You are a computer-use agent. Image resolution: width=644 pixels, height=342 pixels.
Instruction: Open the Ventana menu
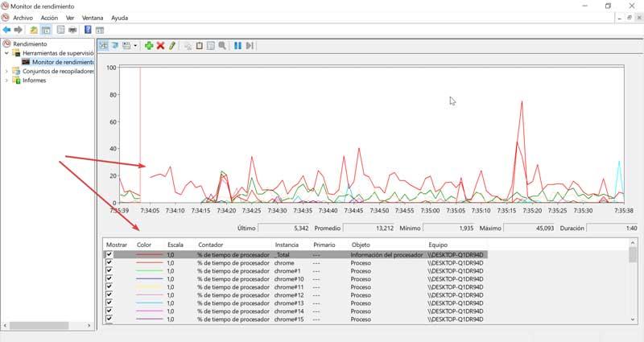click(x=93, y=18)
